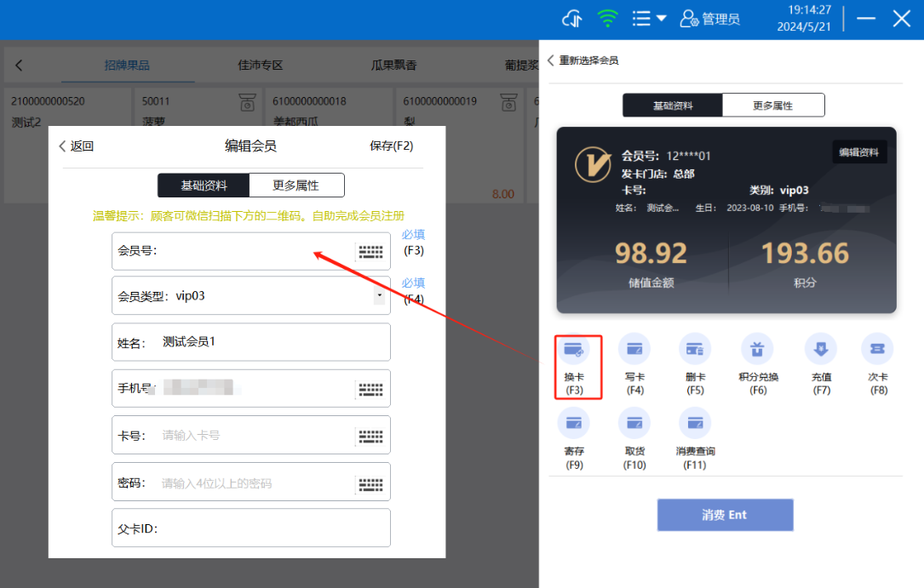Click the cloud sync icon in top bar
Image resolution: width=924 pixels, height=588 pixels.
click(x=572, y=19)
